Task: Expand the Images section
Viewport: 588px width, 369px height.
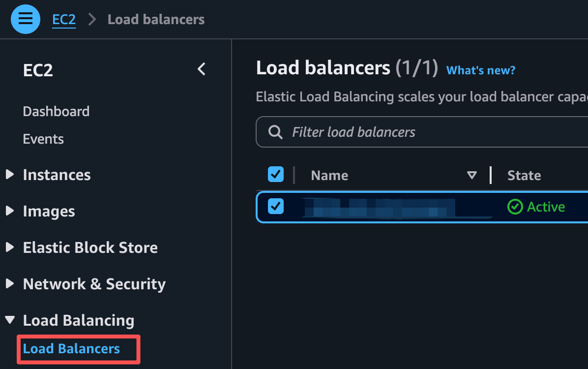Action: 10,211
